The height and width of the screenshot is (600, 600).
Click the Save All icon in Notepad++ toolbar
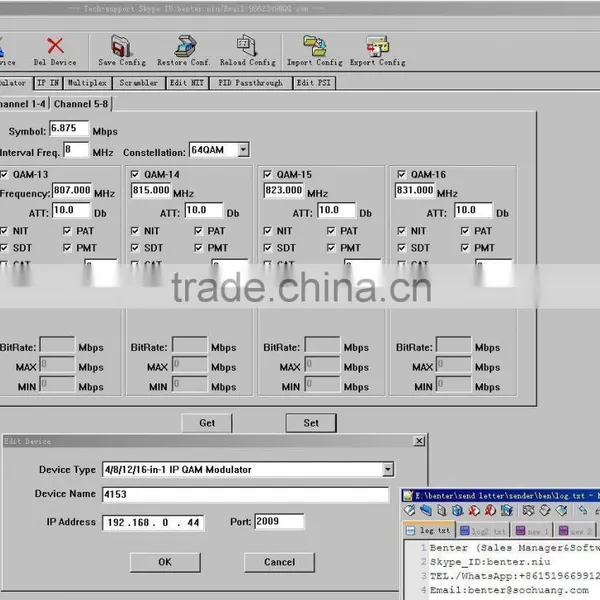point(458,510)
